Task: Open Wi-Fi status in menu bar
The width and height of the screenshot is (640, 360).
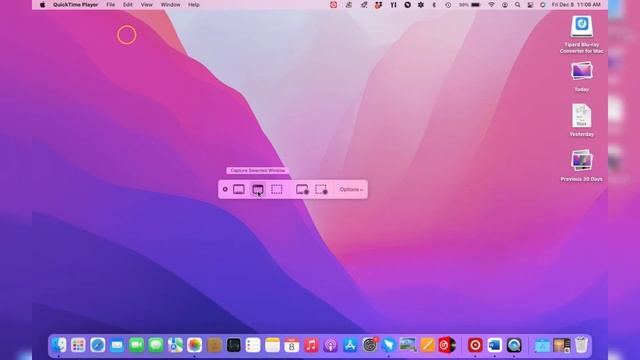Action: pyautogui.click(x=491, y=5)
